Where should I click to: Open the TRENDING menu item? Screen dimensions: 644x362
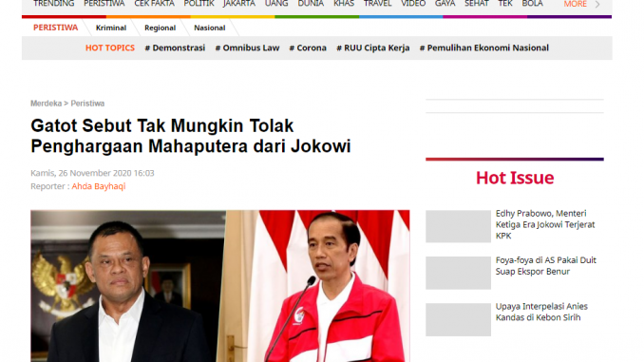click(54, 4)
